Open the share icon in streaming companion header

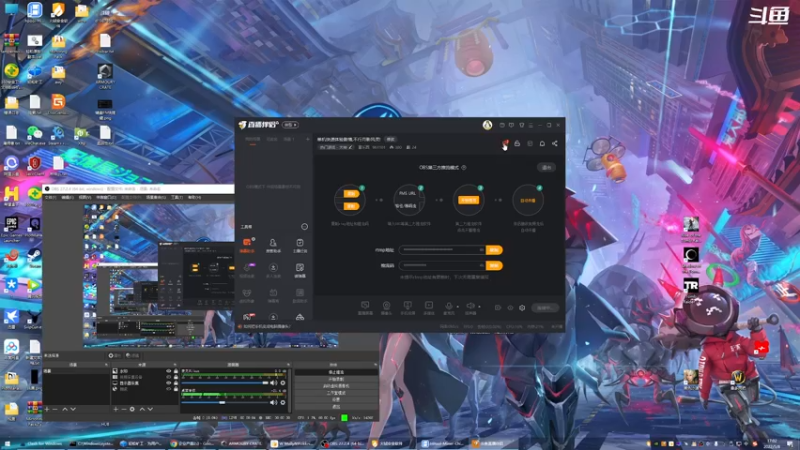[555, 143]
